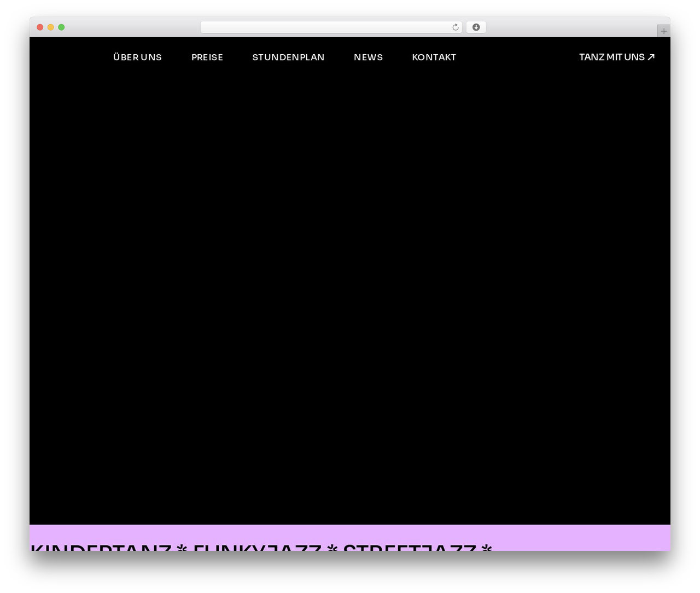This screenshot has width=700, height=593.
Task: Open downloads via the download arrow icon
Action: (476, 27)
